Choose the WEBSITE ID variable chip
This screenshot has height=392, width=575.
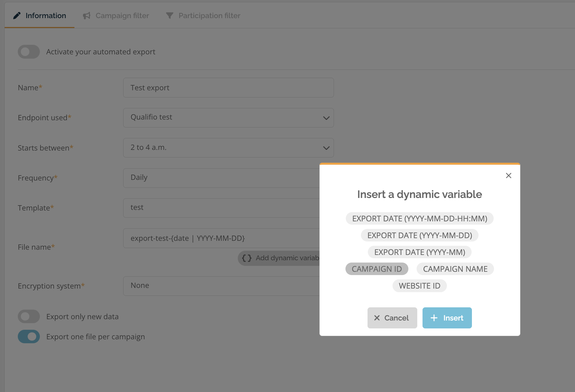click(420, 286)
